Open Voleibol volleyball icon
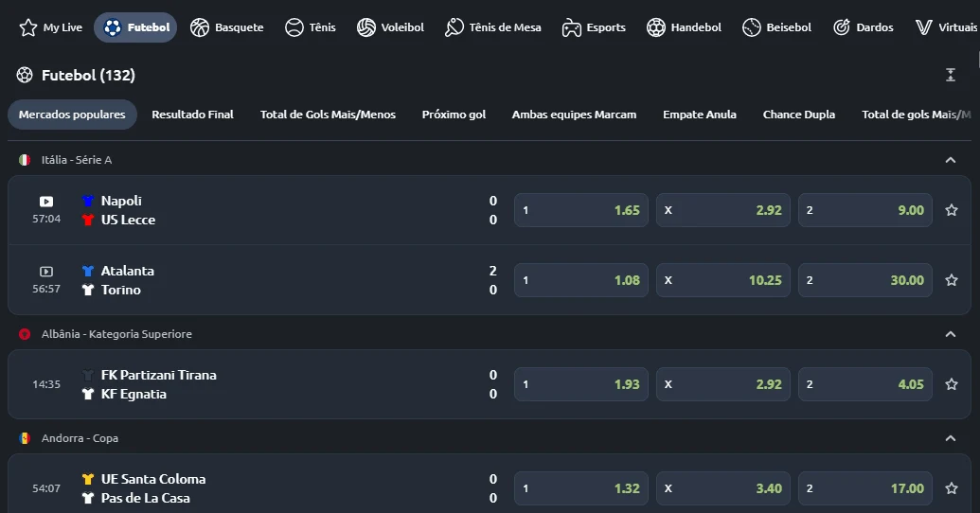Viewport: 980px width, 513px height. [366, 27]
